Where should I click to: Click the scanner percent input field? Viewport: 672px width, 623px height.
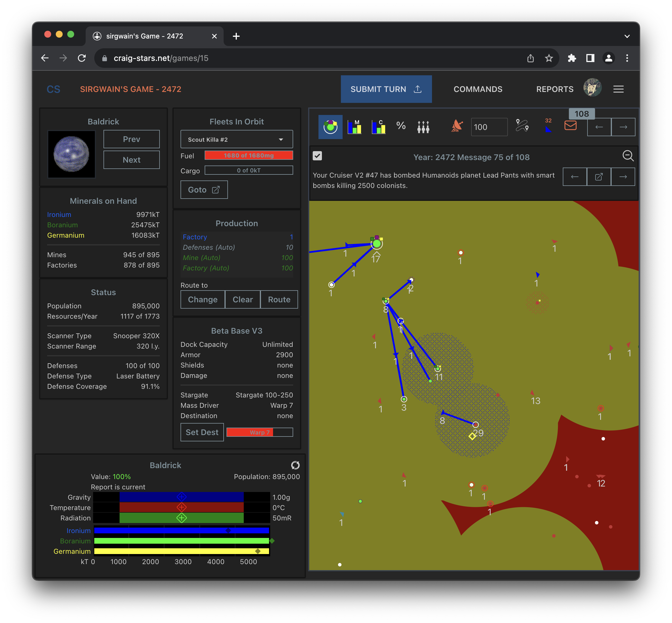pyautogui.click(x=488, y=127)
